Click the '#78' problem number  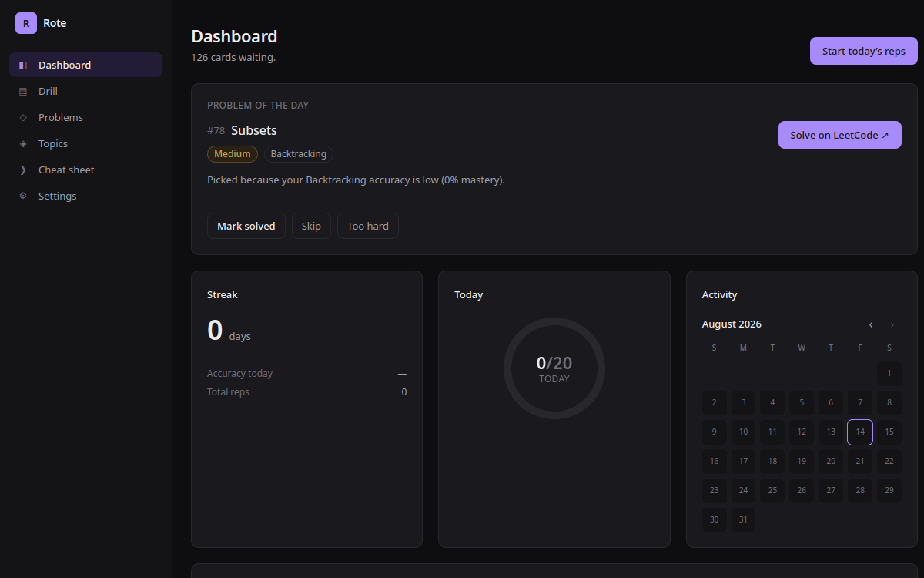click(216, 131)
